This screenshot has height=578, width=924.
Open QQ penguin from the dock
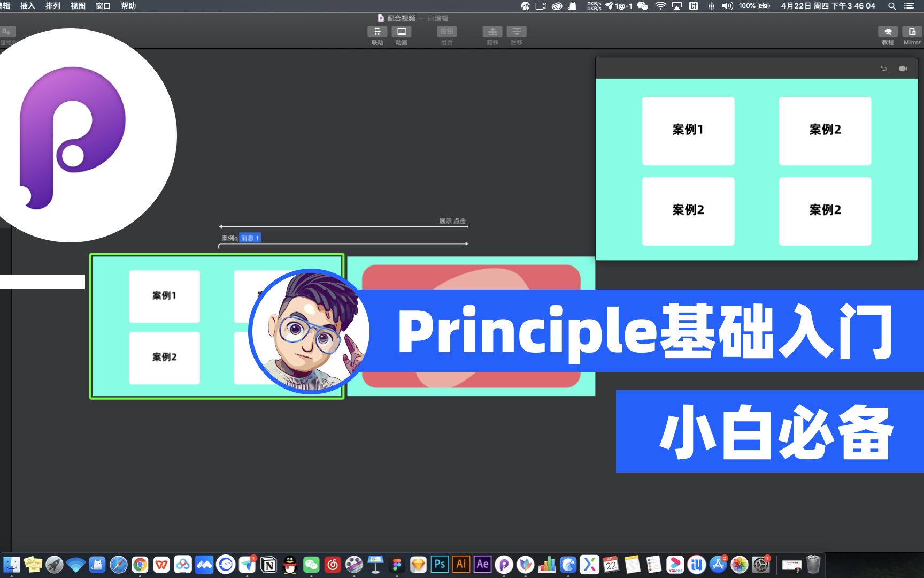290,565
